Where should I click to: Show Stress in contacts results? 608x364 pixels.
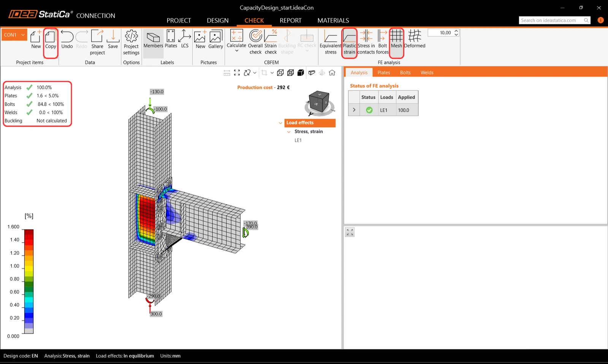pyautogui.click(x=366, y=42)
